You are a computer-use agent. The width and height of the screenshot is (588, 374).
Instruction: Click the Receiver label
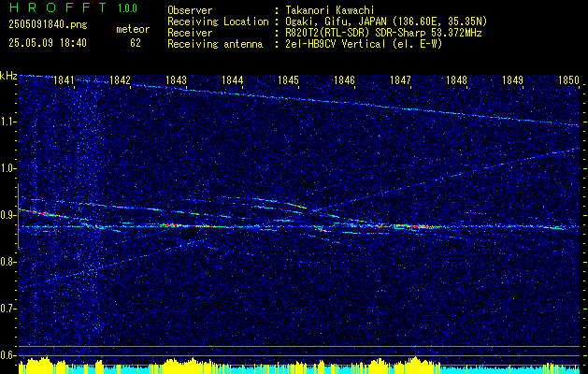(x=190, y=33)
